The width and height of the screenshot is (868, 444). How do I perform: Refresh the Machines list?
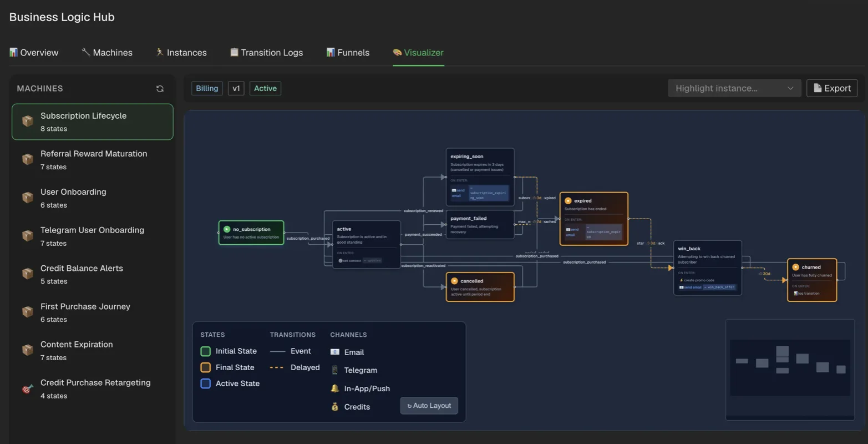click(160, 89)
